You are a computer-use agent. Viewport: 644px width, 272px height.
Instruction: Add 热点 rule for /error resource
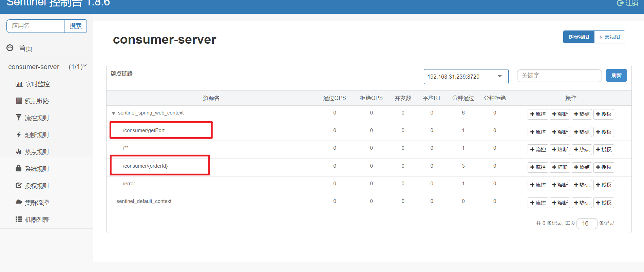[x=582, y=185]
